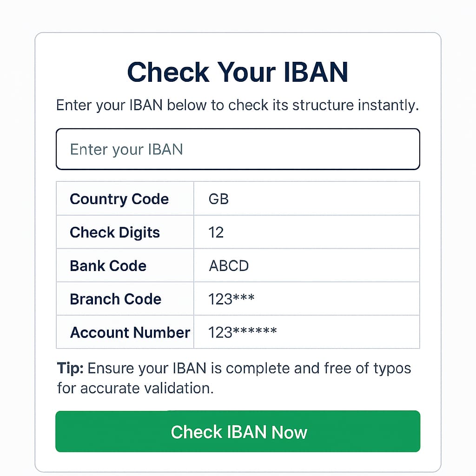Click the masked branch code value 123***
Image resolution: width=476 pixels, height=476 pixels.
[231, 299]
